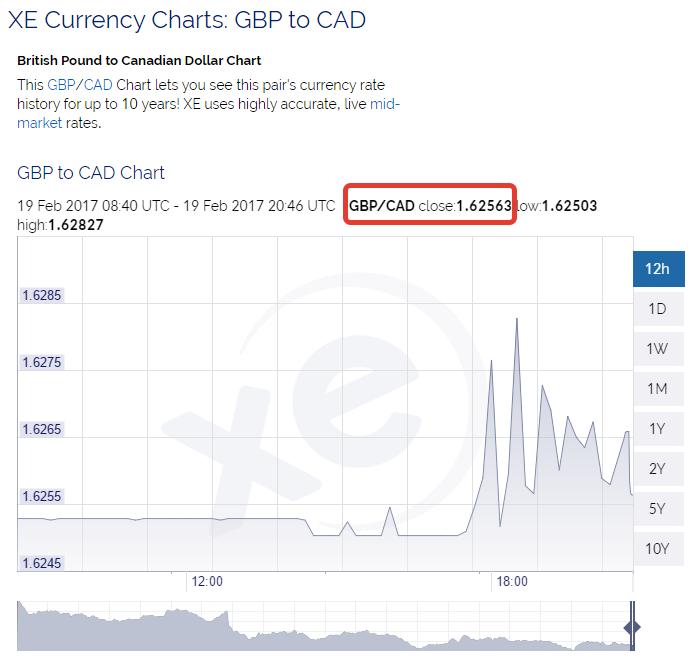Click the 1.6285 y-axis label
The image size is (693, 669).
pyautogui.click(x=42, y=295)
